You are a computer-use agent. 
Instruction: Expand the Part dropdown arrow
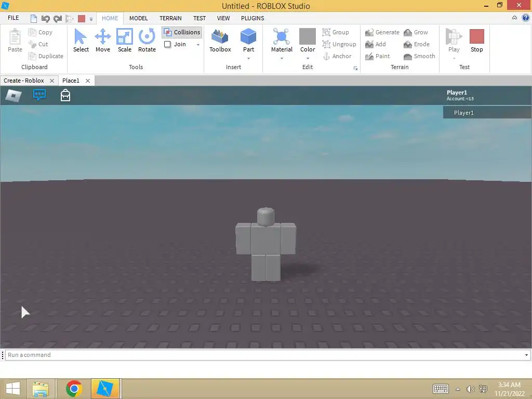[x=248, y=59]
